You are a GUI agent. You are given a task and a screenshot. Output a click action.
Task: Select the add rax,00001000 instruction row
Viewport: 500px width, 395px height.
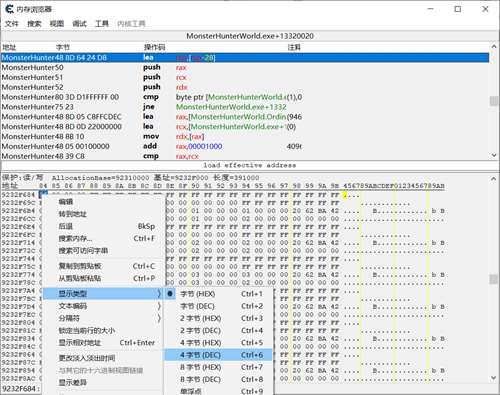point(245,146)
